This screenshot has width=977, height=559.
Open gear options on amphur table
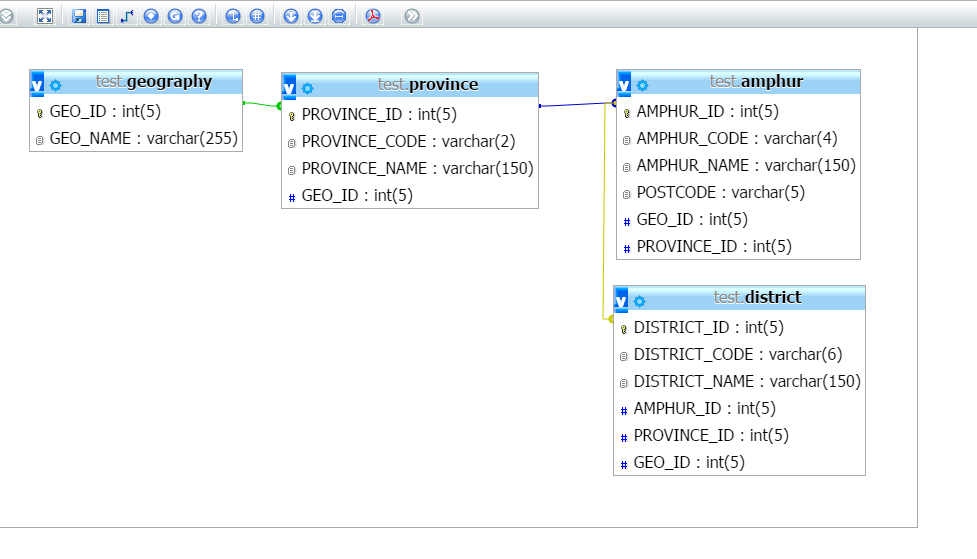point(642,85)
